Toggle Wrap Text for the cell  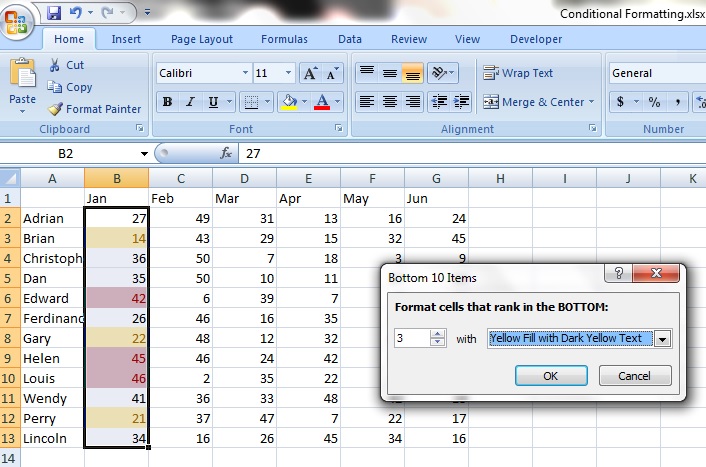point(517,73)
